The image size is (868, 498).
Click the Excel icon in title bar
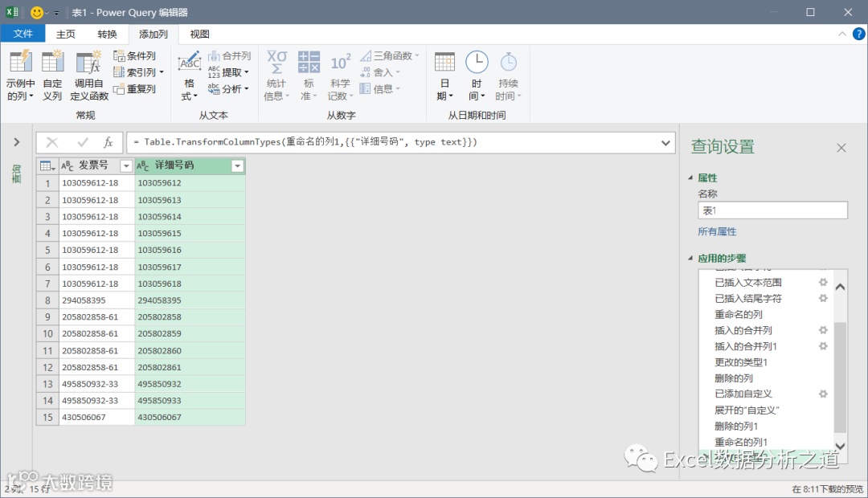[x=12, y=12]
